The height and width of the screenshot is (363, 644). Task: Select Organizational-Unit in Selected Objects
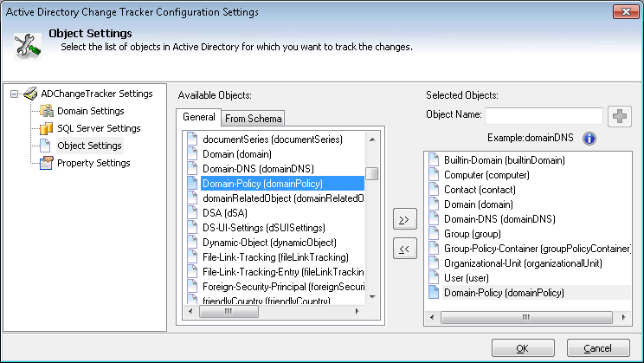[523, 263]
